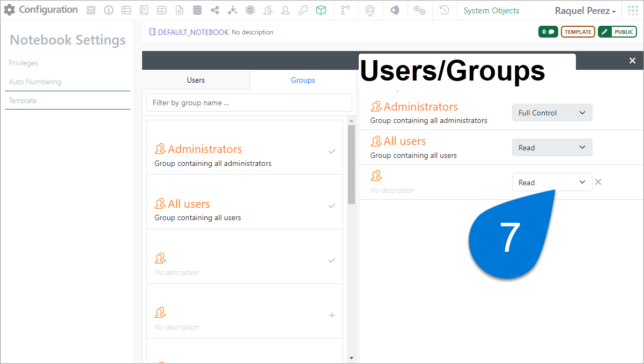Open Read dropdown for the unnamed group

552,183
